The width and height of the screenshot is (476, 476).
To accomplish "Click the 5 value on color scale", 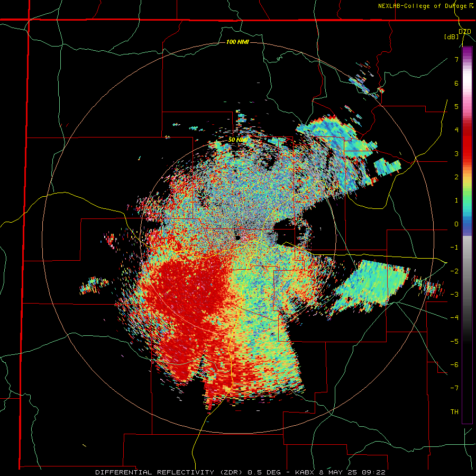I will pos(456,106).
